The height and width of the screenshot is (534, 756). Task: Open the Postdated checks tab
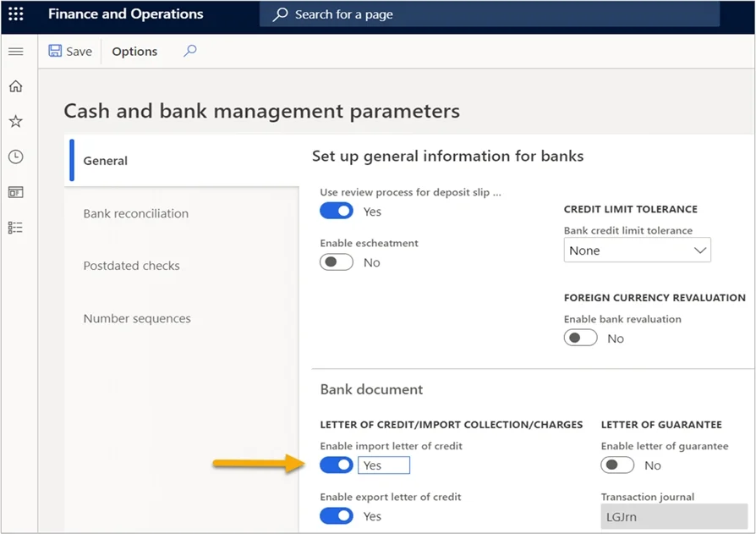(131, 266)
